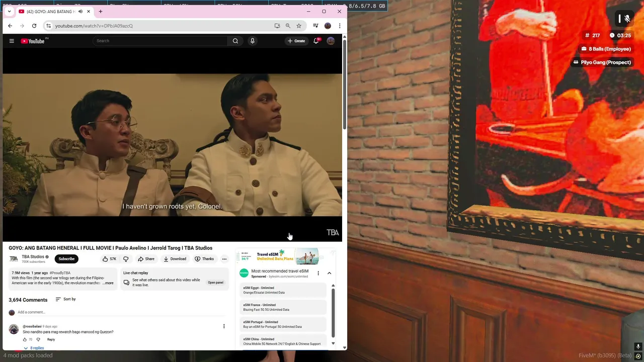
Task: Click the ad list scroll-down arrow
Action: click(x=333, y=343)
